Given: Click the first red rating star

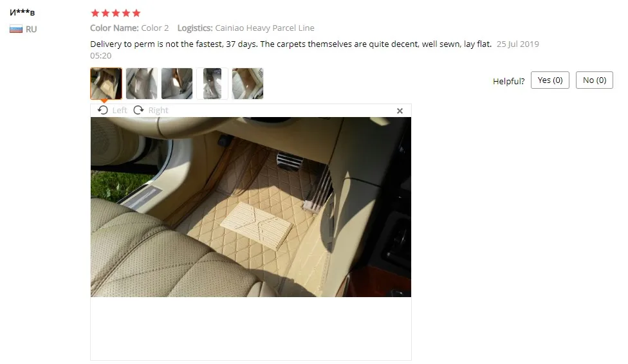Looking at the screenshot, I should click(x=95, y=14).
